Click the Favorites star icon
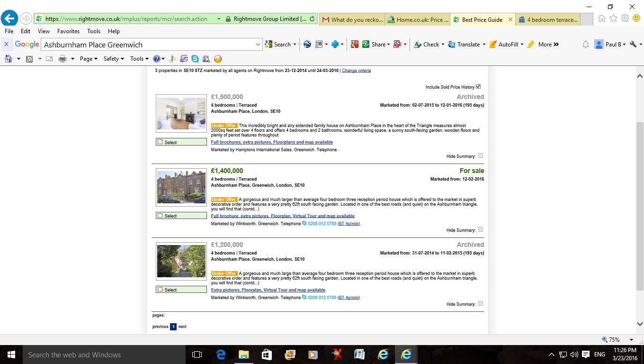644x364 pixels. [613, 18]
